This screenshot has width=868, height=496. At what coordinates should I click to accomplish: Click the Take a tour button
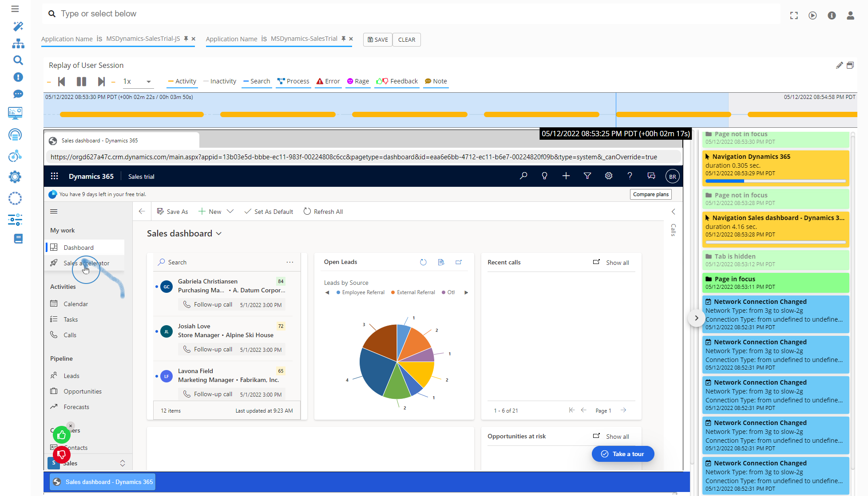tap(623, 453)
